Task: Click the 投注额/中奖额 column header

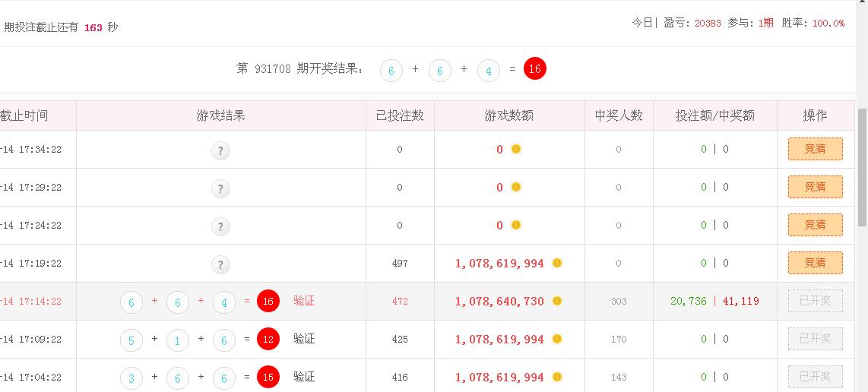Action: point(714,115)
